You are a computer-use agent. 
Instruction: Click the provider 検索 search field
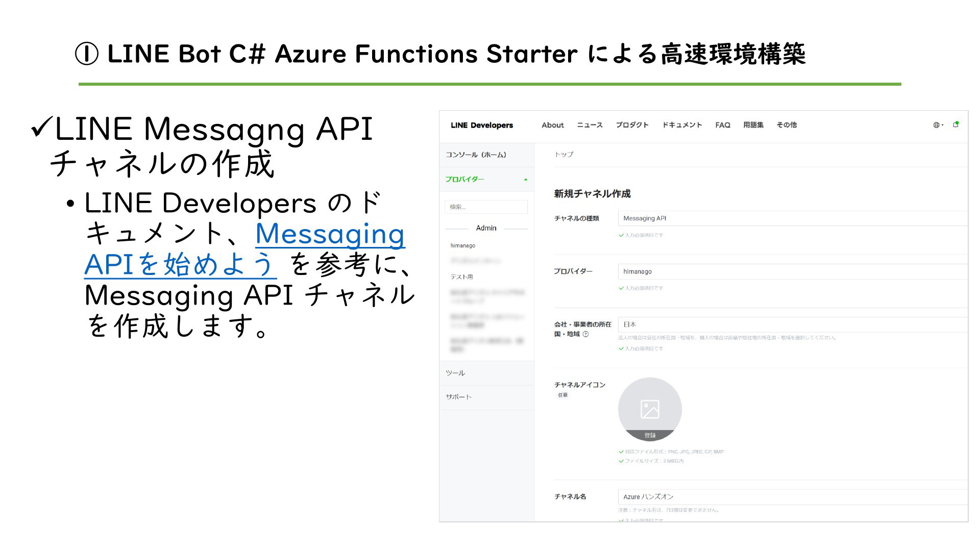486,207
